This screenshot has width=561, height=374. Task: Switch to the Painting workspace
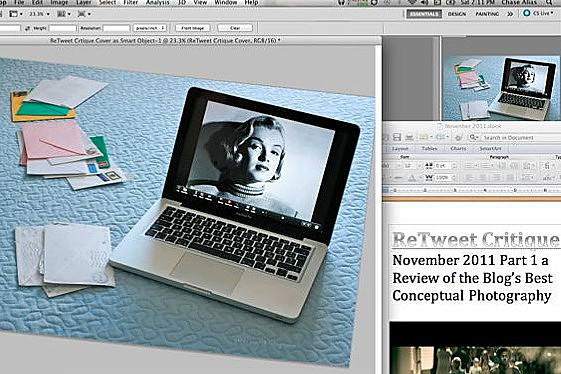[x=487, y=14]
